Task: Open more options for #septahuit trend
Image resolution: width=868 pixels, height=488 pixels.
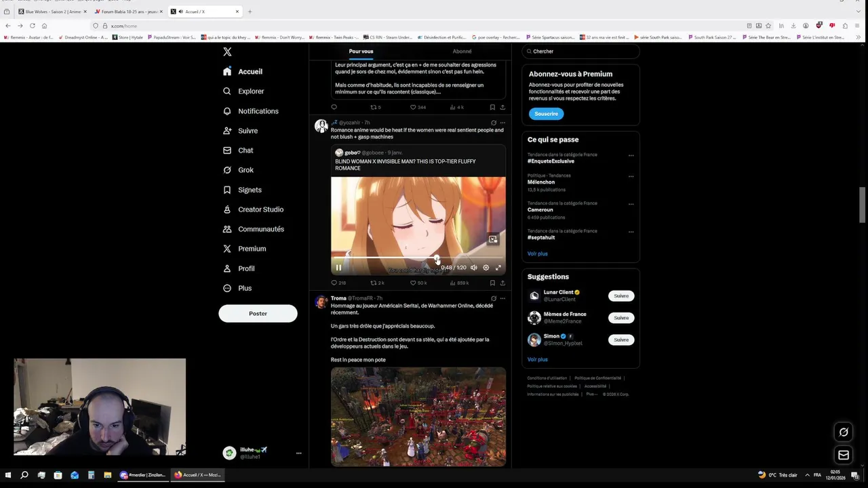Action: (x=631, y=232)
